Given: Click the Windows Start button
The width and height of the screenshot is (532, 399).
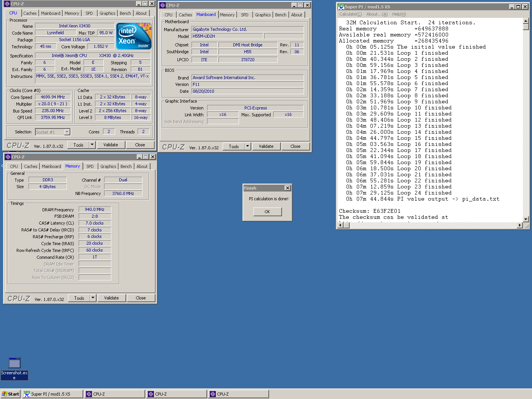Looking at the screenshot, I should coord(11,394).
